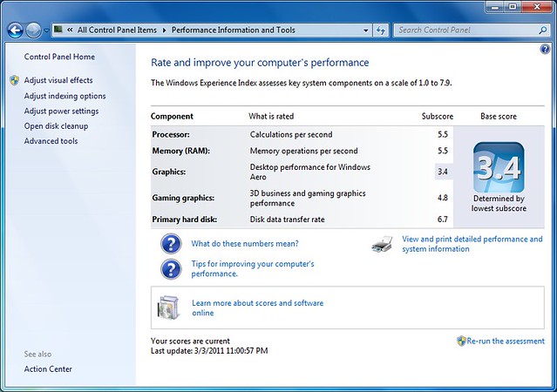Click question icon beside Tips for improving

click(x=171, y=269)
